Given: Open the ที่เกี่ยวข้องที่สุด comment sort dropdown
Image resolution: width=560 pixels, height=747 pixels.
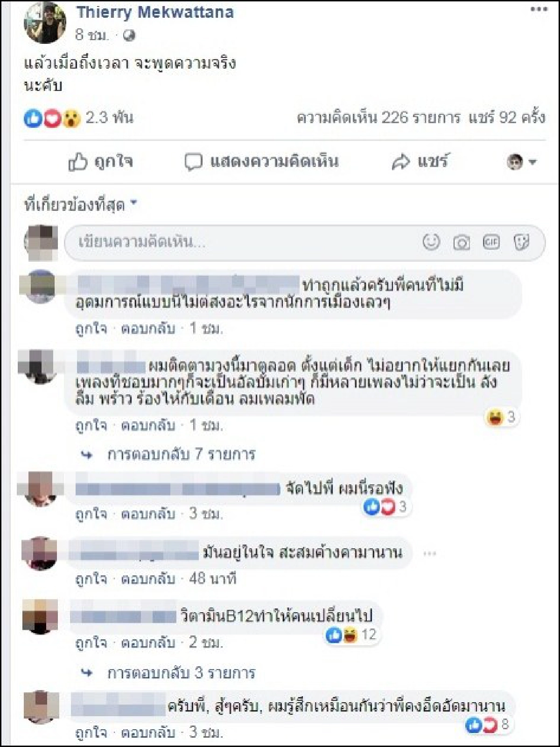Looking at the screenshot, I should [x=80, y=204].
